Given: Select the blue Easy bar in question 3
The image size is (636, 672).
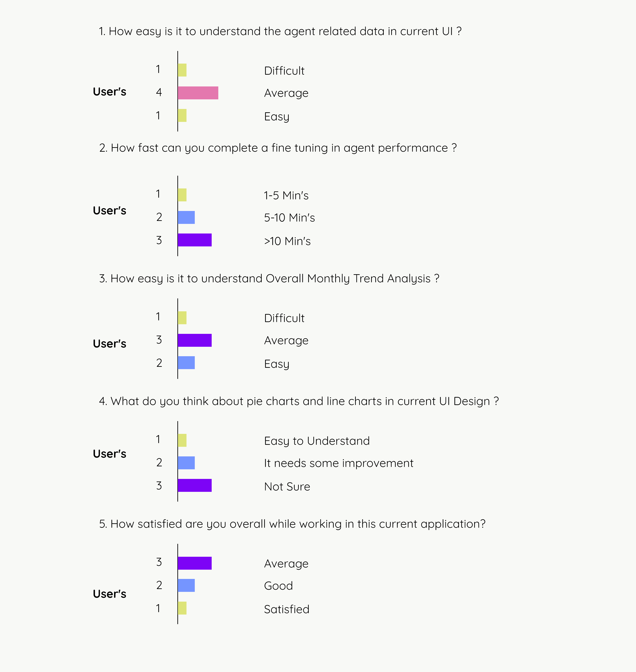Looking at the screenshot, I should coord(186,363).
